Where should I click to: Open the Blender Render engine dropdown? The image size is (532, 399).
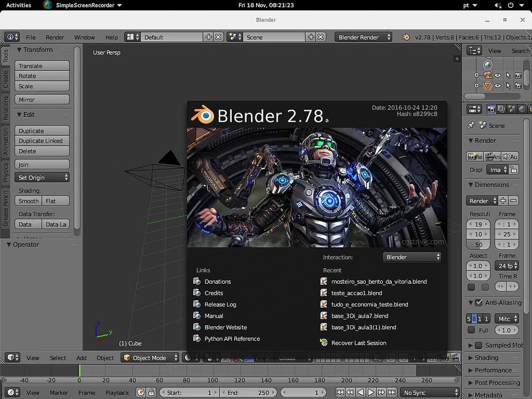[x=364, y=37]
